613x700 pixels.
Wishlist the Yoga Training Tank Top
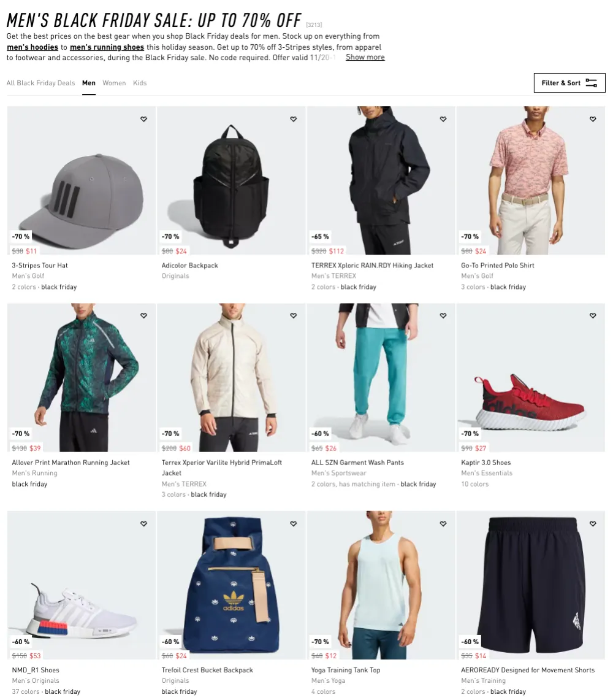coord(443,524)
